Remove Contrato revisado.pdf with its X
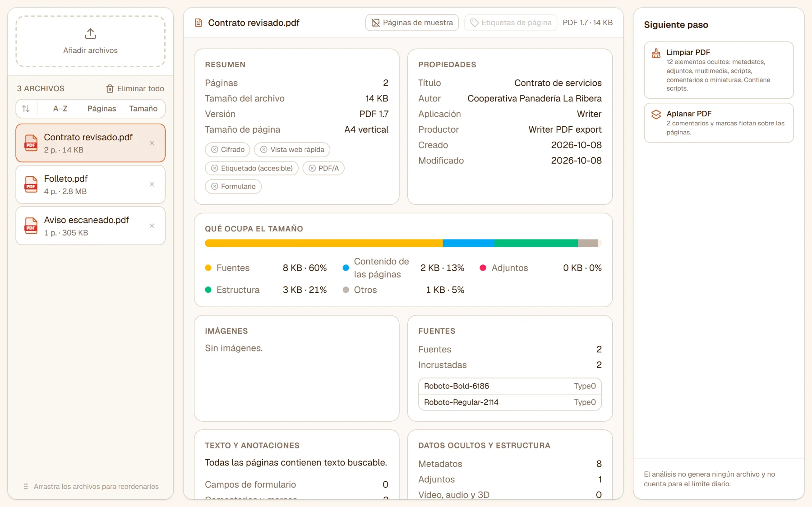The image size is (812, 507). pyautogui.click(x=152, y=143)
